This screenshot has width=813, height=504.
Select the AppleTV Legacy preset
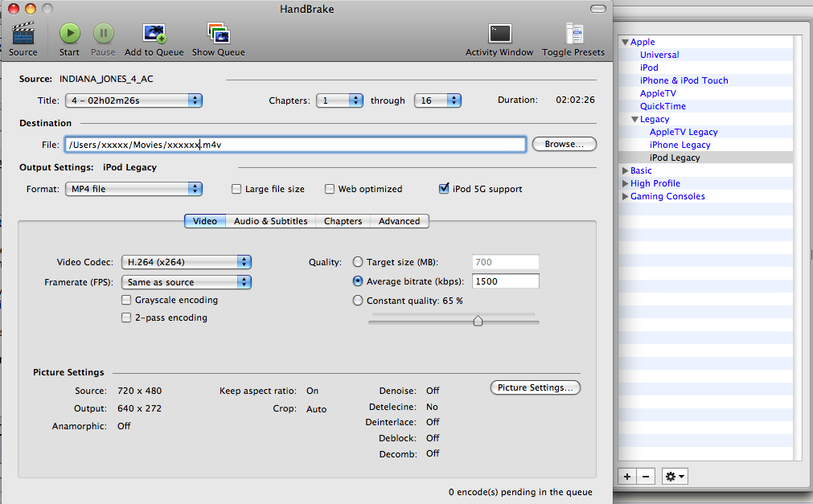coord(684,132)
